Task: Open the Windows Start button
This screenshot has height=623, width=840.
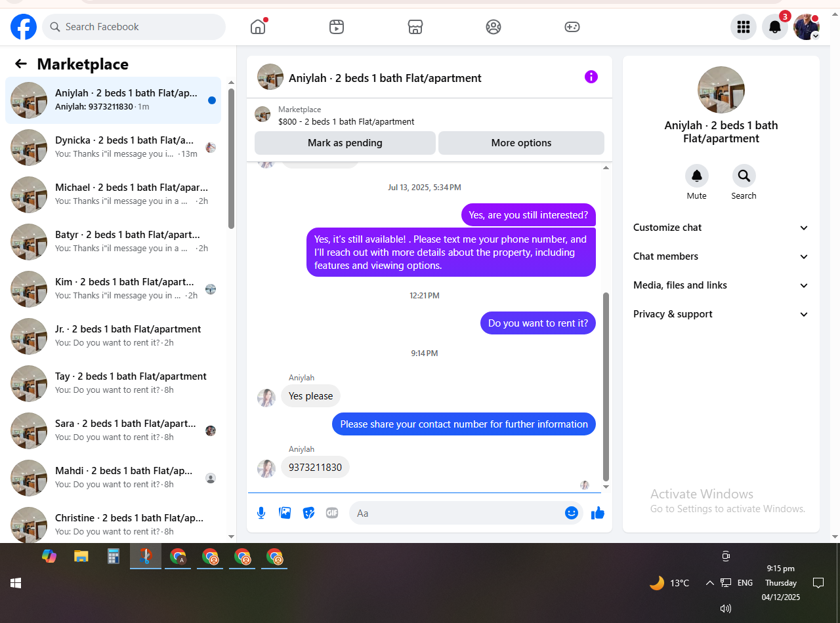Action: pyautogui.click(x=16, y=583)
